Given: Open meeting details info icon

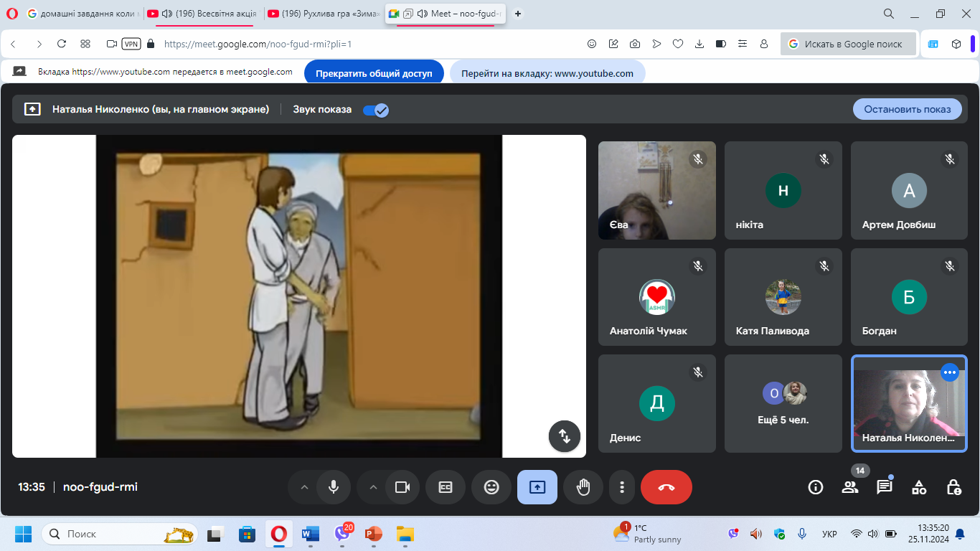Looking at the screenshot, I should [816, 487].
